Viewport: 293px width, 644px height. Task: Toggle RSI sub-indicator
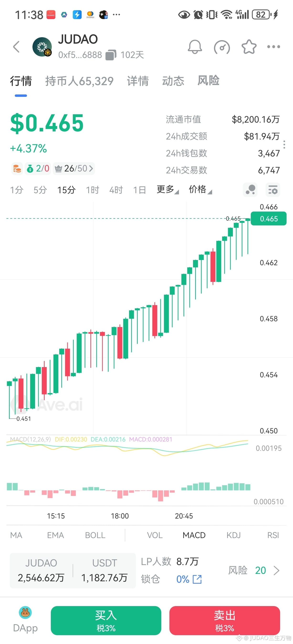(x=273, y=535)
